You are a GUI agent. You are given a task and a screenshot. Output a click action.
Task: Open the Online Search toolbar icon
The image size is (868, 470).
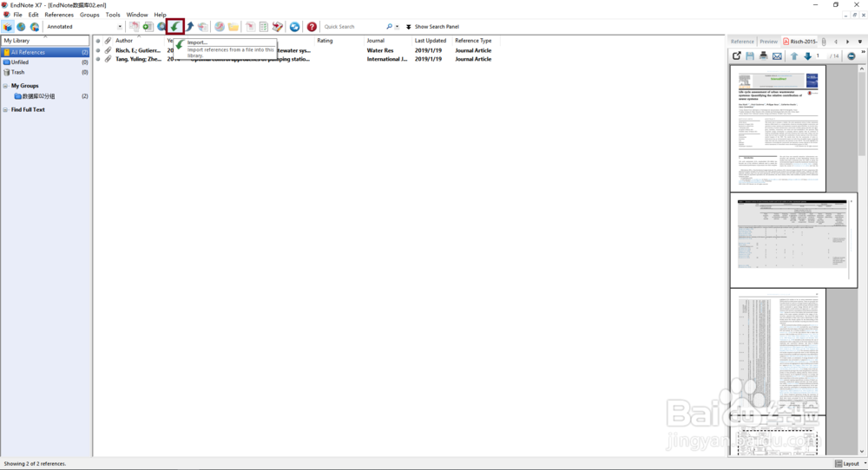coord(161,27)
